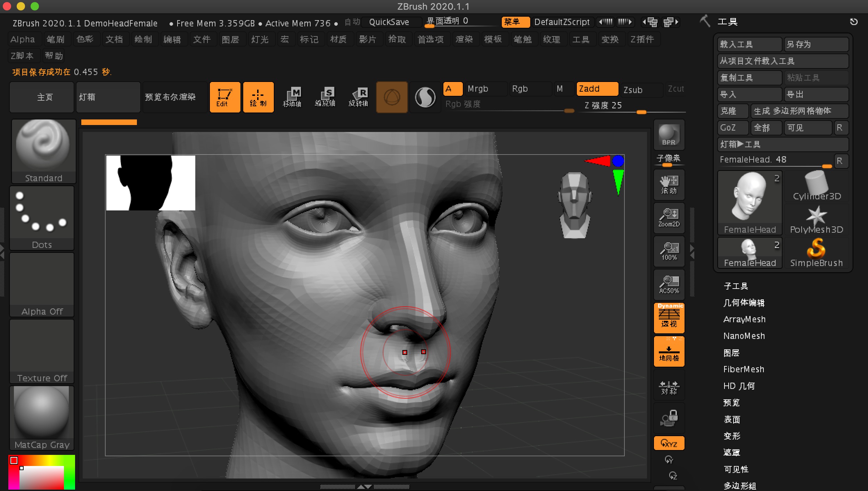The height and width of the screenshot is (491, 868).
Task: Expand the 可见性 section
Action: [736, 469]
